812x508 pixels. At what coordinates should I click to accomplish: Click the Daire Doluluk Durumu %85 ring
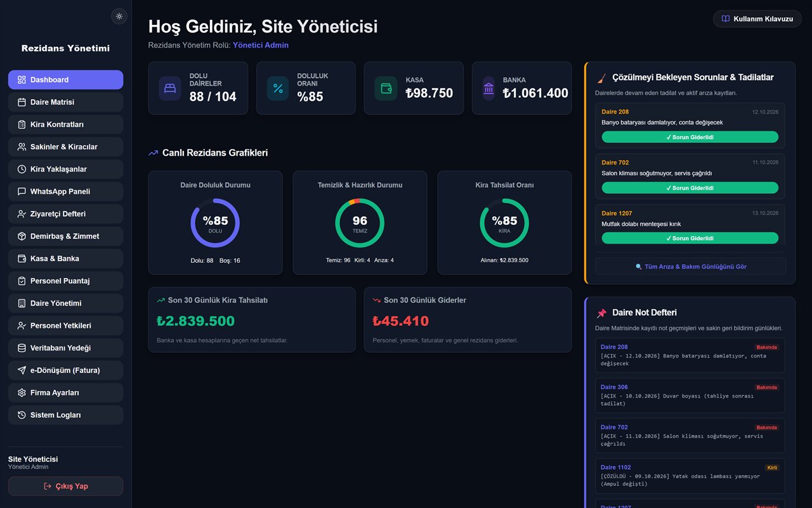point(215,224)
